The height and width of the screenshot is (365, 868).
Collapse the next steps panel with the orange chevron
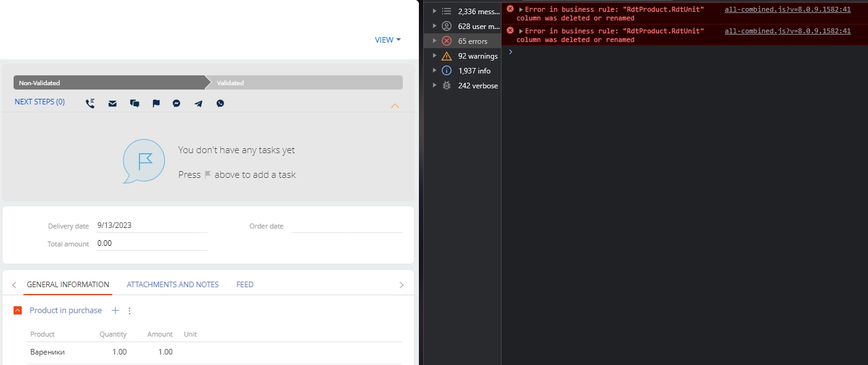(395, 106)
